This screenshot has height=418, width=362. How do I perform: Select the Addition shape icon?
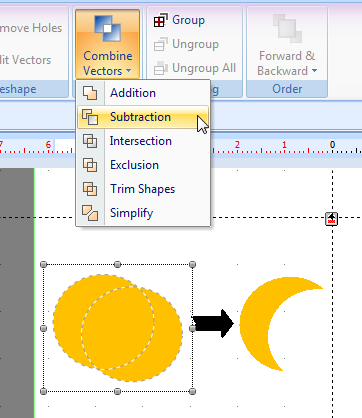pos(90,93)
